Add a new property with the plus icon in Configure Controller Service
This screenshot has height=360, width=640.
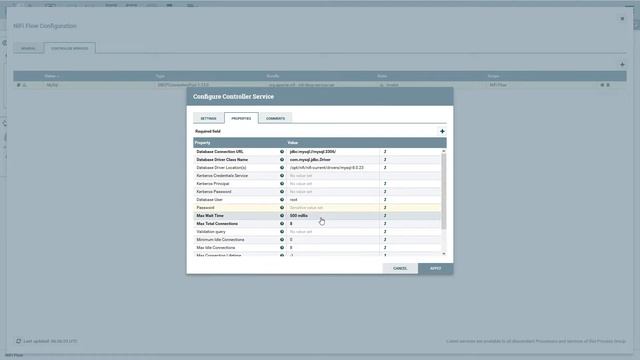(x=442, y=131)
